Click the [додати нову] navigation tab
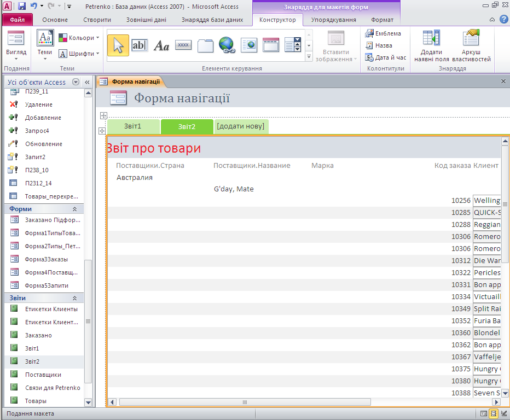This screenshot has height=420, width=510. point(240,126)
